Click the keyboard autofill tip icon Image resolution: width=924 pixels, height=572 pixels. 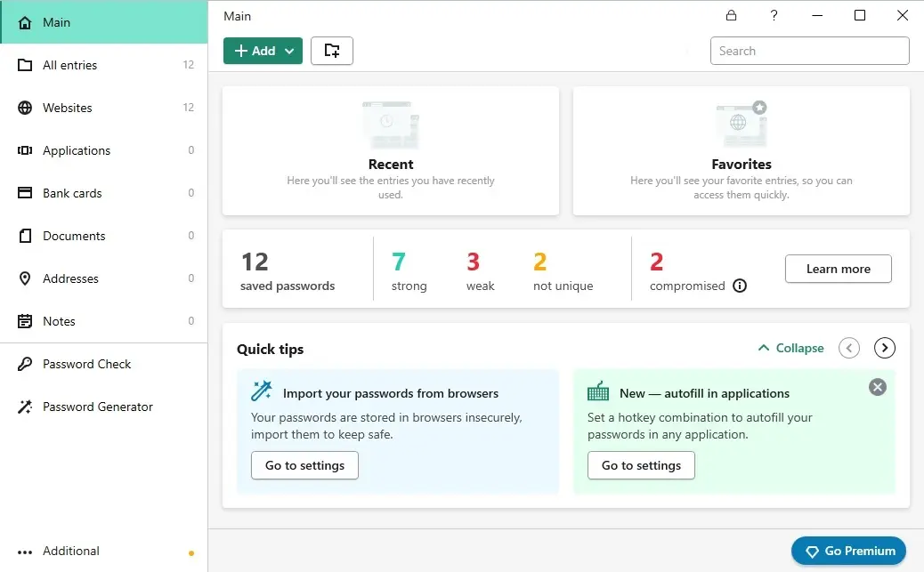tap(598, 391)
